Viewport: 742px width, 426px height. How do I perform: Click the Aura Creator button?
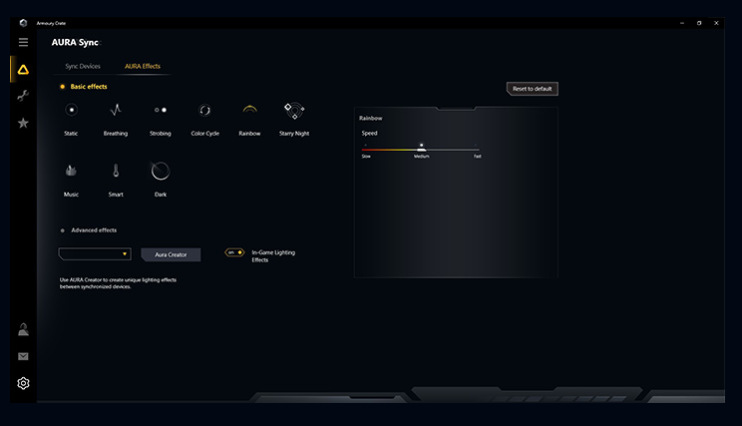point(171,255)
